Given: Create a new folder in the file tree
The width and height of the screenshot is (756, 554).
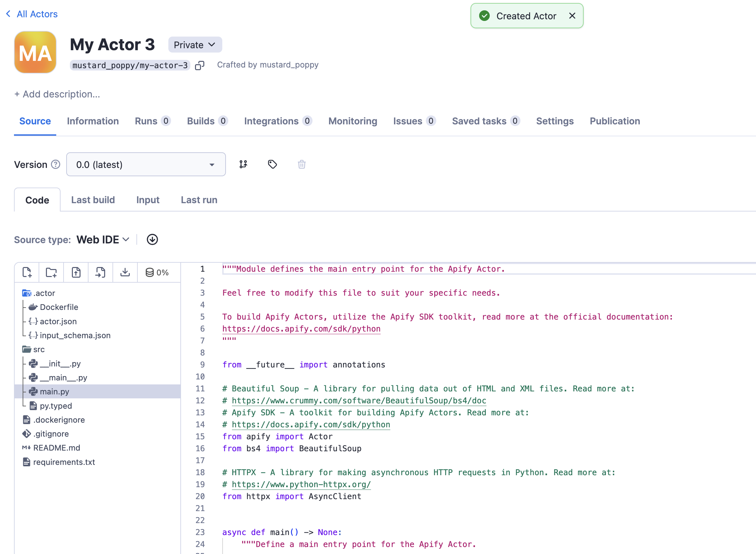Looking at the screenshot, I should pos(51,272).
